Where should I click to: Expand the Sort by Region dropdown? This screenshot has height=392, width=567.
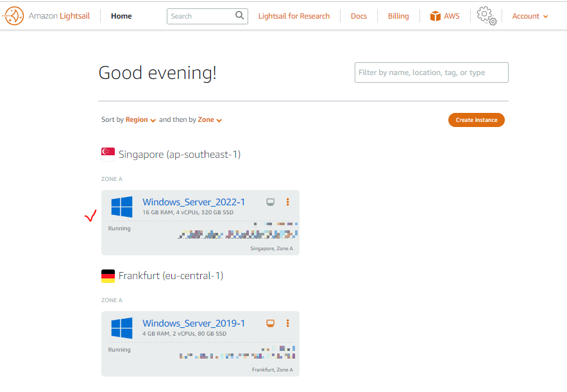click(x=140, y=120)
